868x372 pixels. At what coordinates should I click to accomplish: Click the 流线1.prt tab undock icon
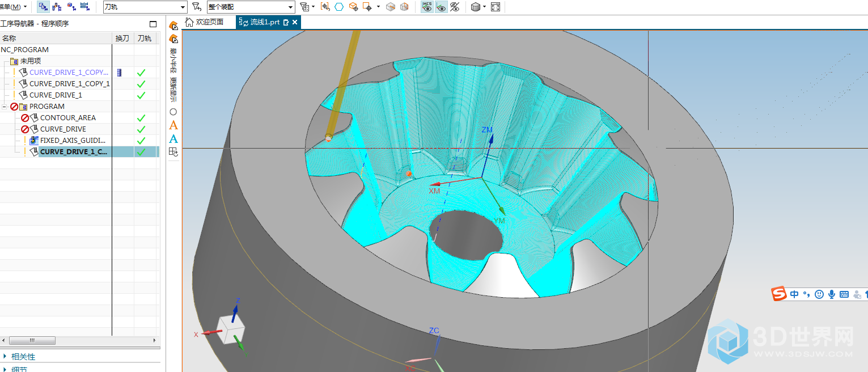pyautogui.click(x=286, y=22)
